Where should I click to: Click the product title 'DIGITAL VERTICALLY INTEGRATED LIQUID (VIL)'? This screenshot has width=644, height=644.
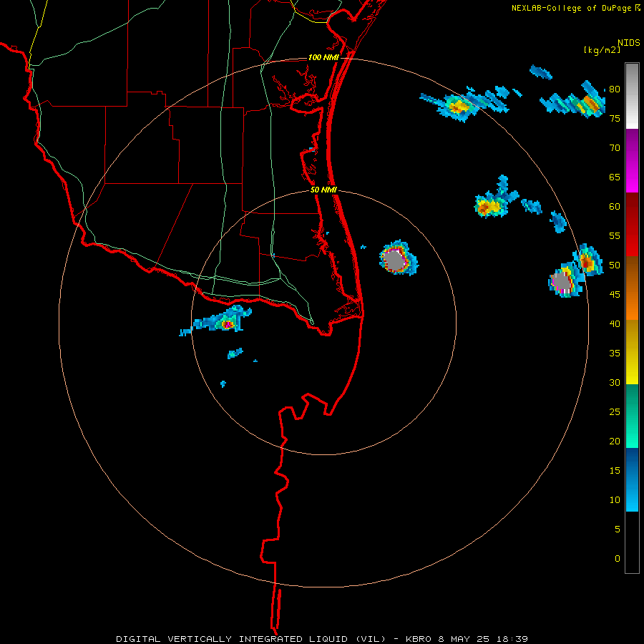251,639
